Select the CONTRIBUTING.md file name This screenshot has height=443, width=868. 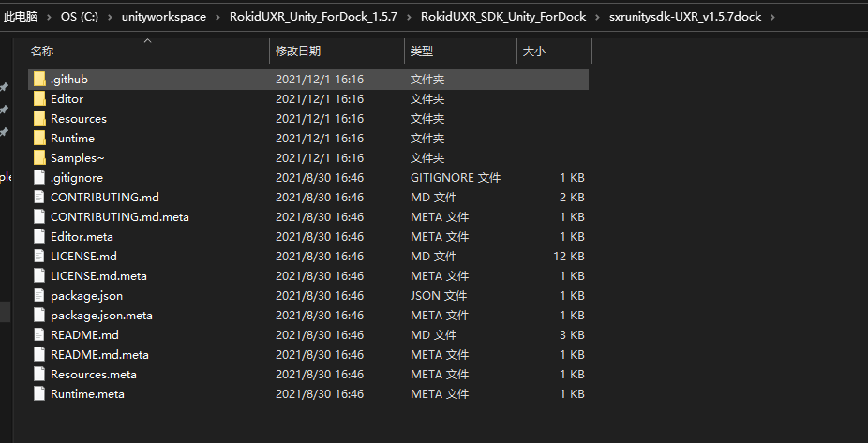105,197
